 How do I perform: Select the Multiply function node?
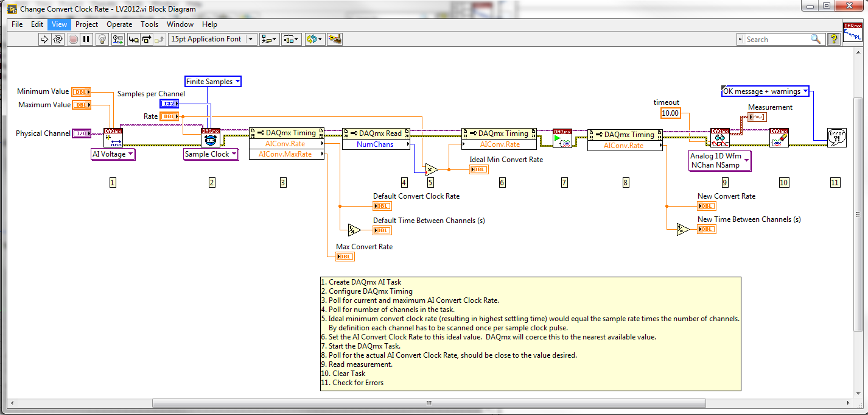(432, 169)
